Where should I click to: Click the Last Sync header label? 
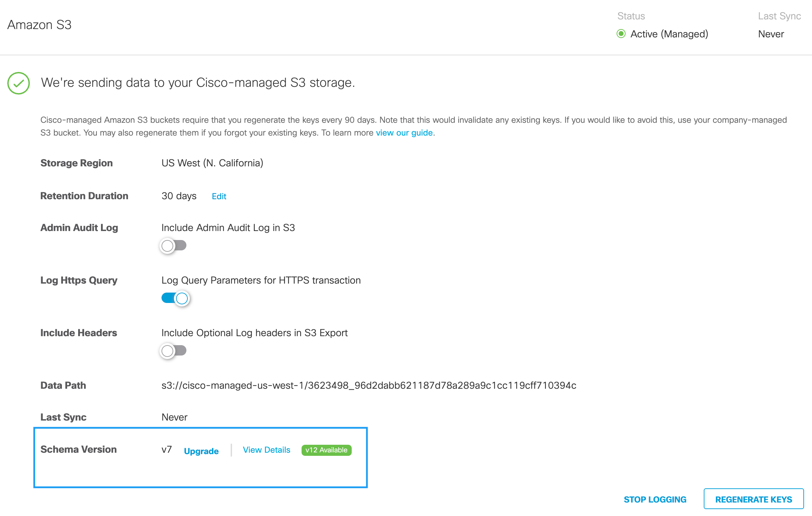779,16
